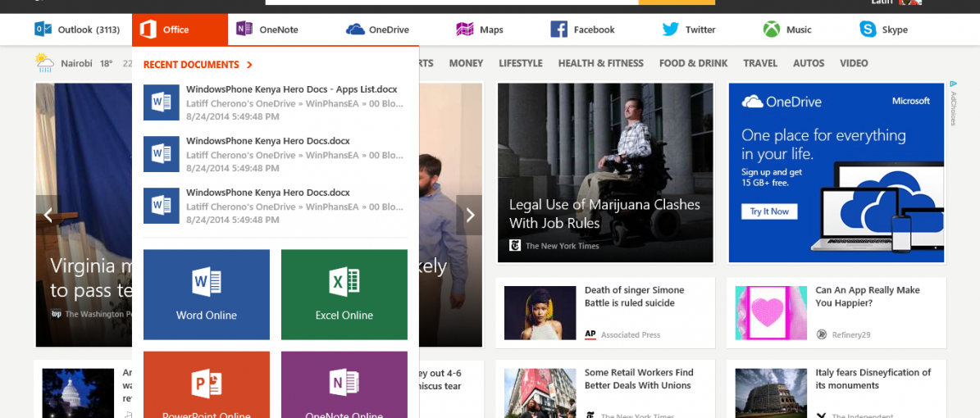This screenshot has width=980, height=418.
Task: Read Legal Use of Marijuana Clashes article
Action: coord(604,214)
